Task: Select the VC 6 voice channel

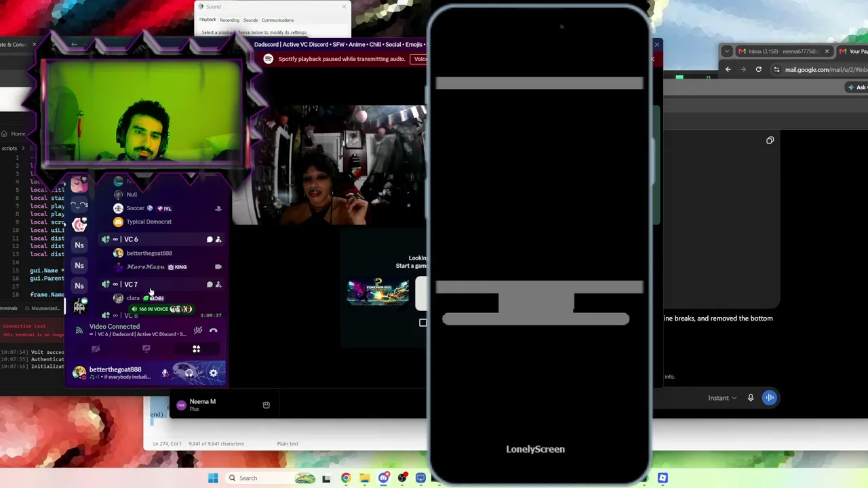Action: click(x=161, y=239)
